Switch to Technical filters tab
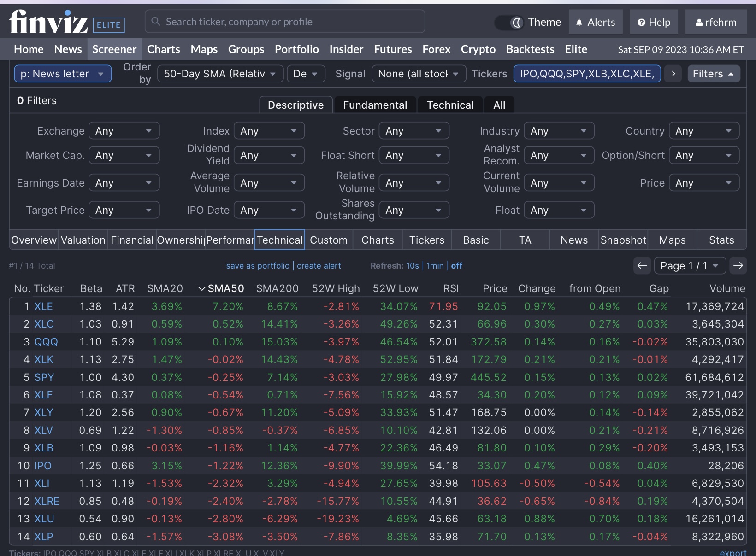 [x=450, y=105]
